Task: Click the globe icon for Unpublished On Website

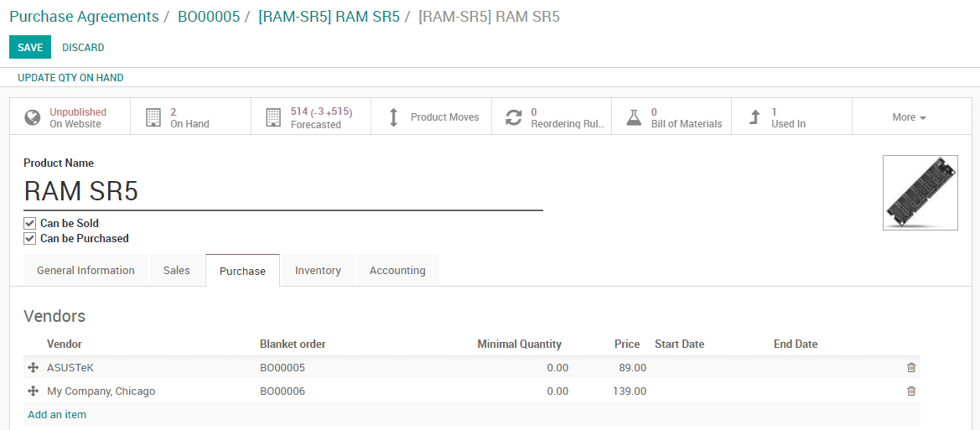Action: [x=33, y=117]
